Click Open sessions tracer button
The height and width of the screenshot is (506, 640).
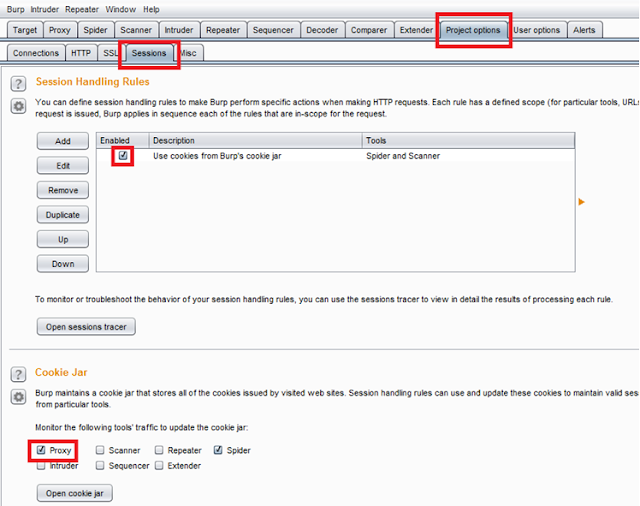[86, 326]
